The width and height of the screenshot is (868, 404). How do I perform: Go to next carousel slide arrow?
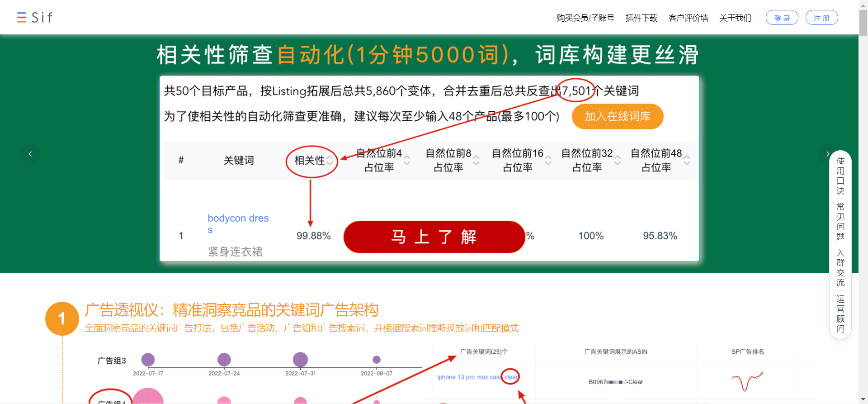tap(827, 154)
